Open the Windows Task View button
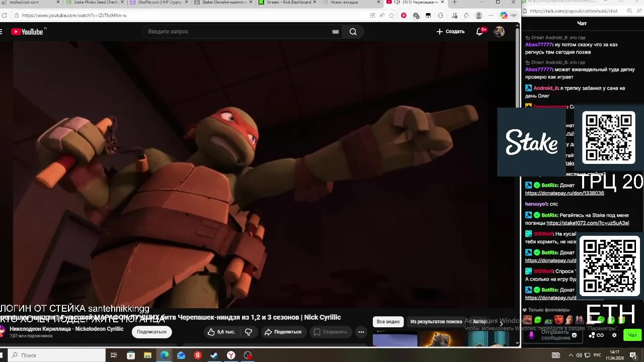The height and width of the screenshot is (362, 644). (x=114, y=355)
